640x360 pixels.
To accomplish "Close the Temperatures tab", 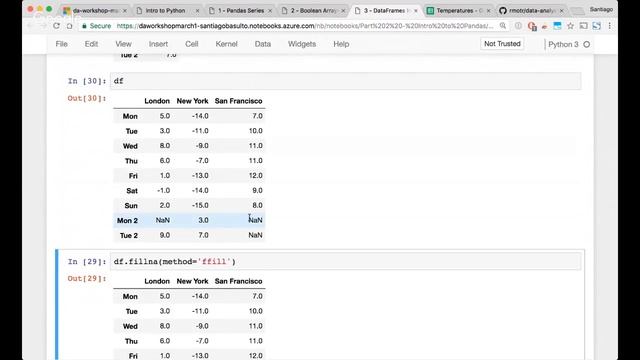I will [x=488, y=11].
